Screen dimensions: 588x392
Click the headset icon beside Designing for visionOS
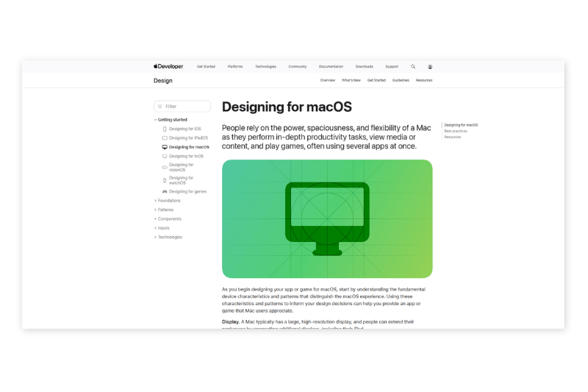tap(165, 167)
